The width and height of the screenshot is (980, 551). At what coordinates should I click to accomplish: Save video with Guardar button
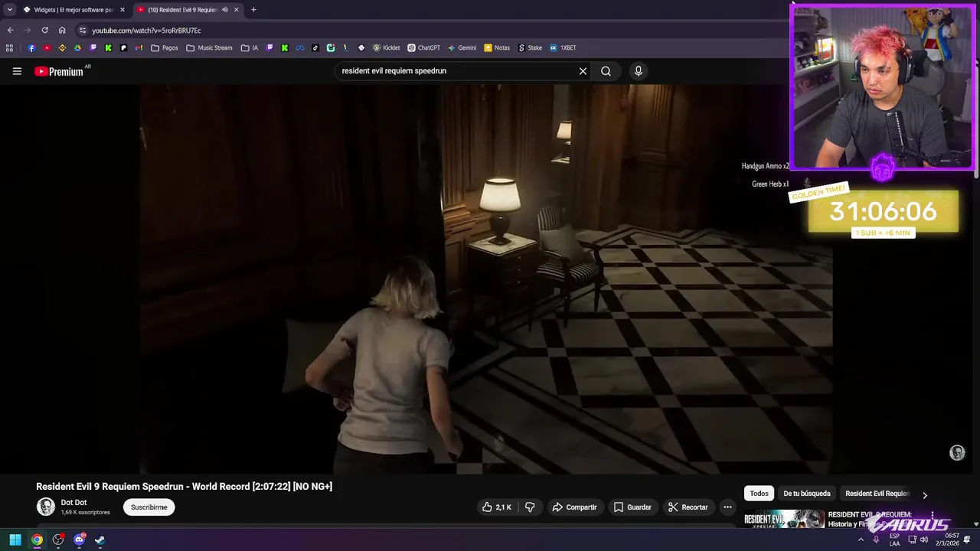click(x=632, y=507)
